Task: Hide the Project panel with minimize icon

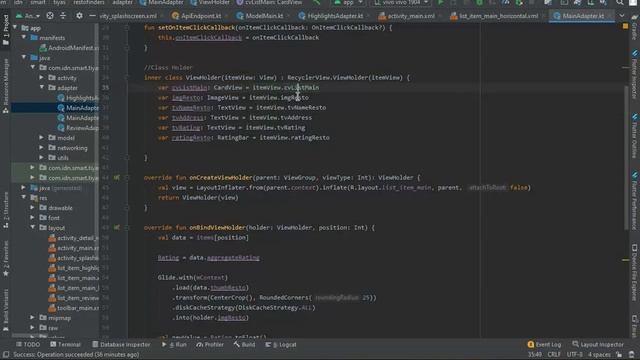Action: click(92, 16)
